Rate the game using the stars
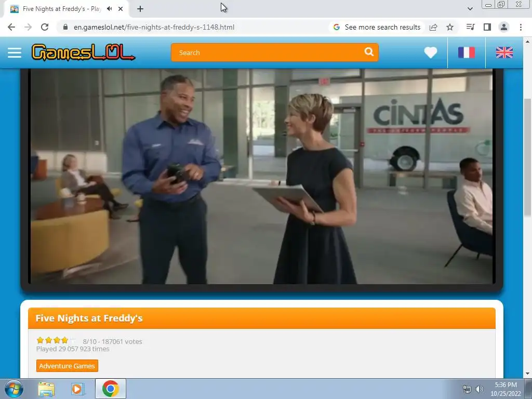The height and width of the screenshot is (399, 532). tap(57, 340)
